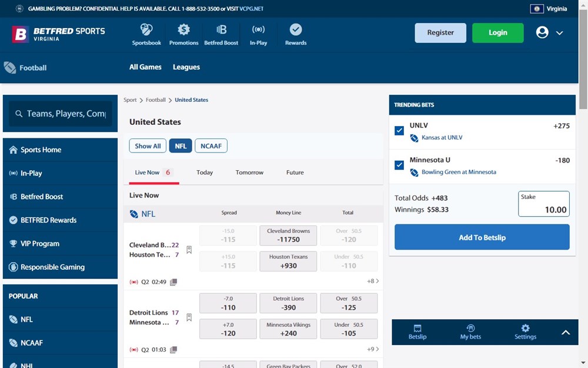Click the football icon next to Kansas at UNLV
The height and width of the screenshot is (368, 588).
414,138
